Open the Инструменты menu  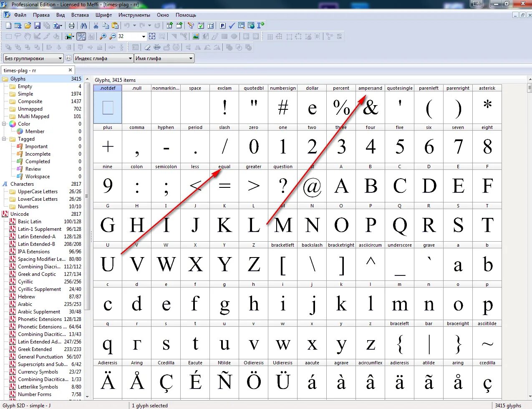[134, 15]
